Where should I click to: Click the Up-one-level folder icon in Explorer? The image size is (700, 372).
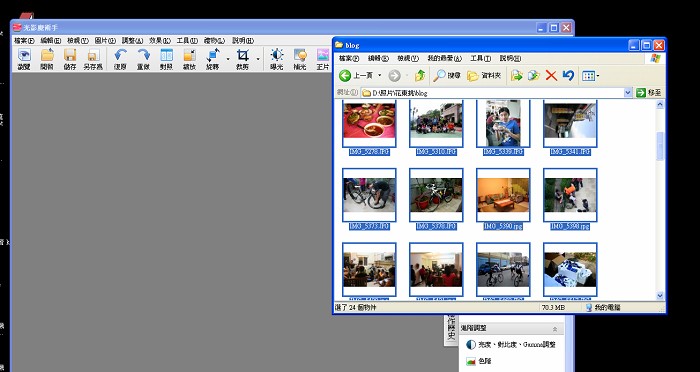(x=420, y=76)
